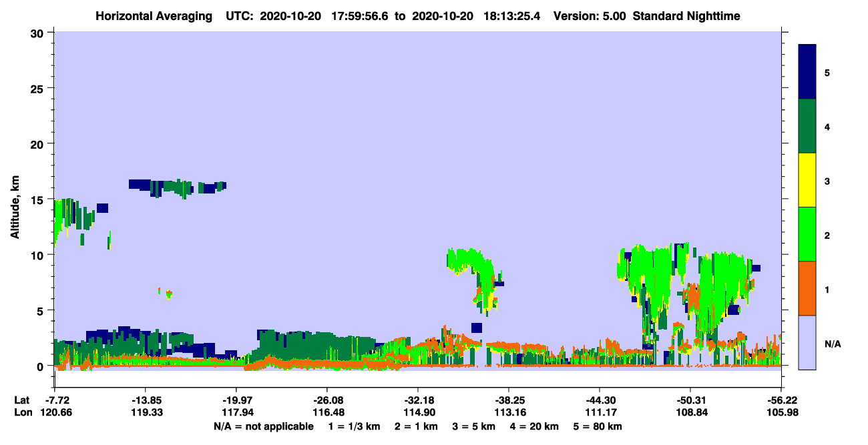Click the yellow colorbar segment labeled 3

807,180
